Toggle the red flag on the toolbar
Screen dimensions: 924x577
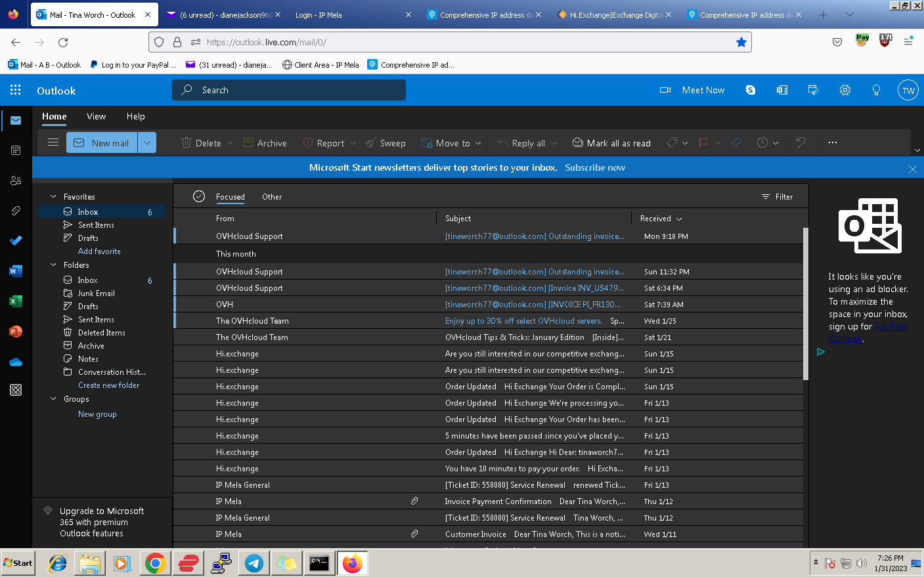tap(704, 142)
